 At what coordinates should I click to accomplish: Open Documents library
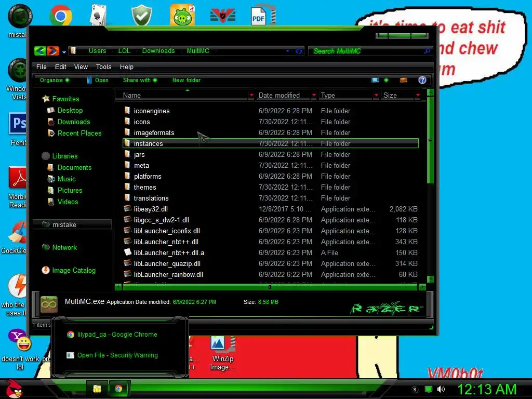pos(74,168)
